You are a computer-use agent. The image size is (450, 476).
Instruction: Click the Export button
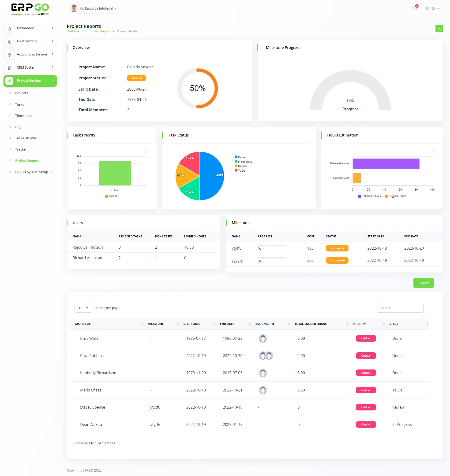[x=423, y=283]
